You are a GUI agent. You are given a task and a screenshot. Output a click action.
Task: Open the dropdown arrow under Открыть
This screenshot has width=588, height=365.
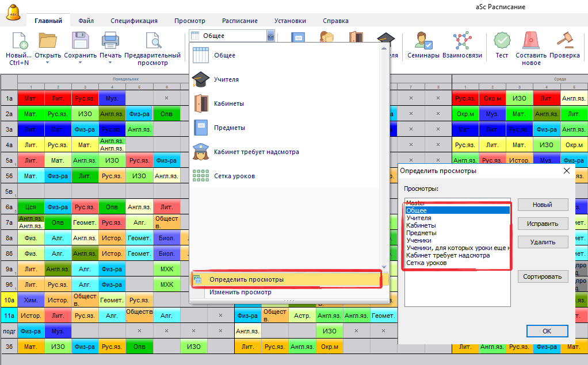(x=47, y=62)
